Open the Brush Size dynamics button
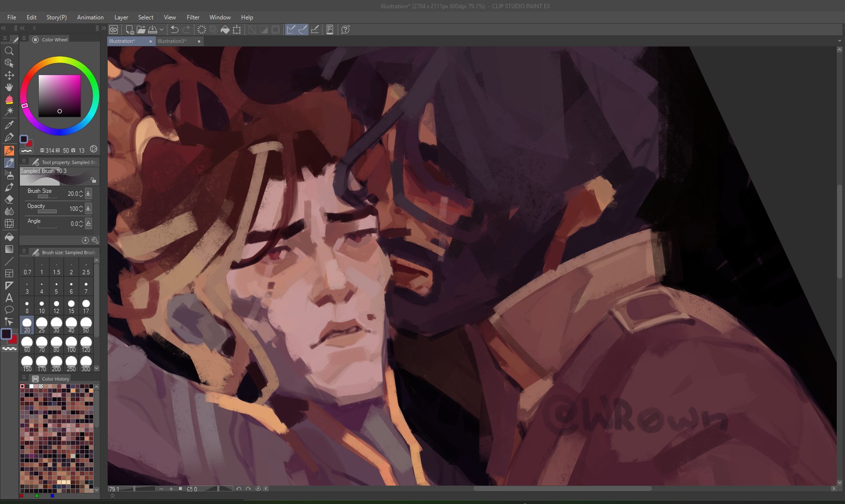845x504 pixels. coord(88,193)
